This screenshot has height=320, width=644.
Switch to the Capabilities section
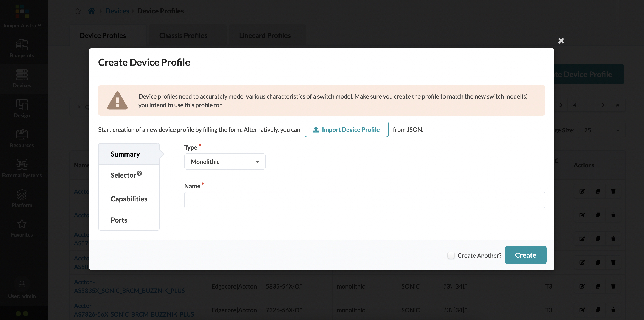click(x=129, y=199)
